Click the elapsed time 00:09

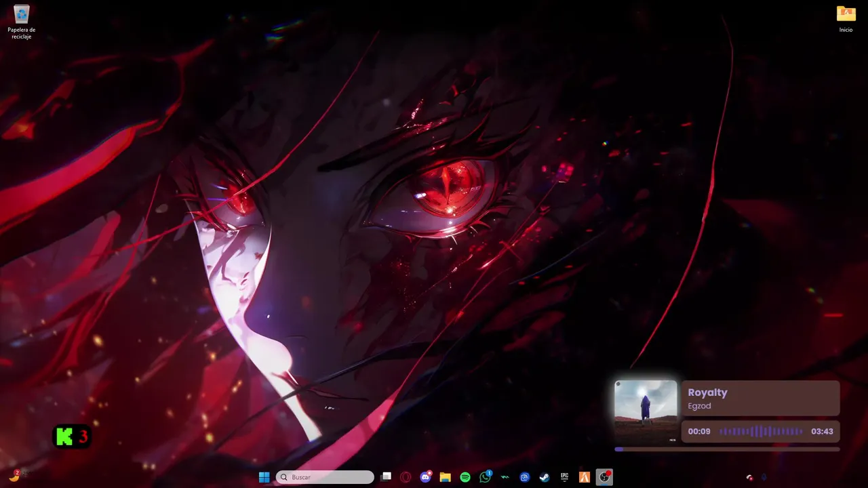click(x=699, y=431)
